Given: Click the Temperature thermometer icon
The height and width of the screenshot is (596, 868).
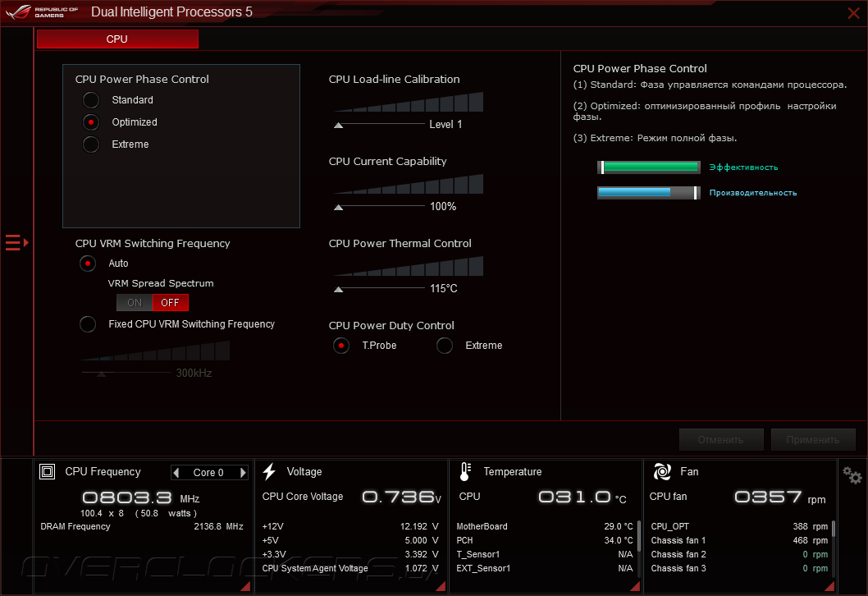Looking at the screenshot, I should pos(465,471).
